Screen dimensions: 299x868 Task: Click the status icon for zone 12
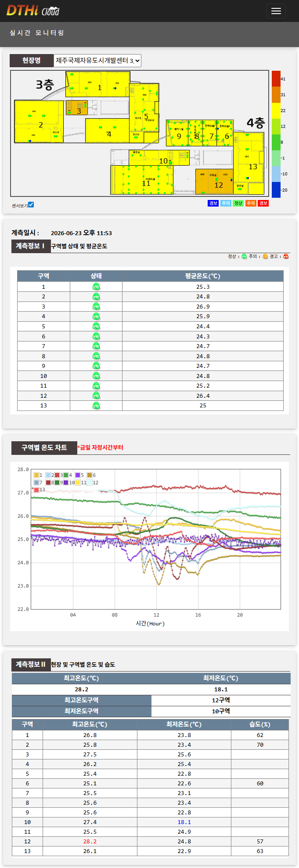coord(96,396)
